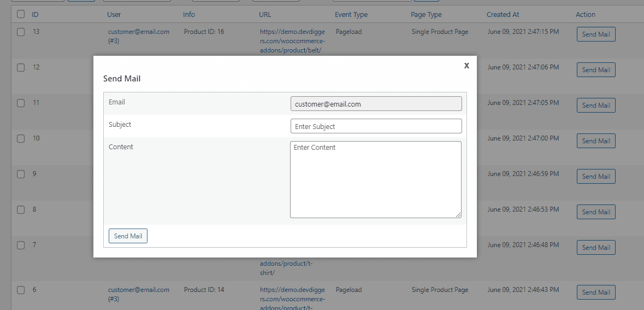Screen dimensions: 644x310
Task: Click 'Pageload' event type in row 6
Action: pos(348,290)
